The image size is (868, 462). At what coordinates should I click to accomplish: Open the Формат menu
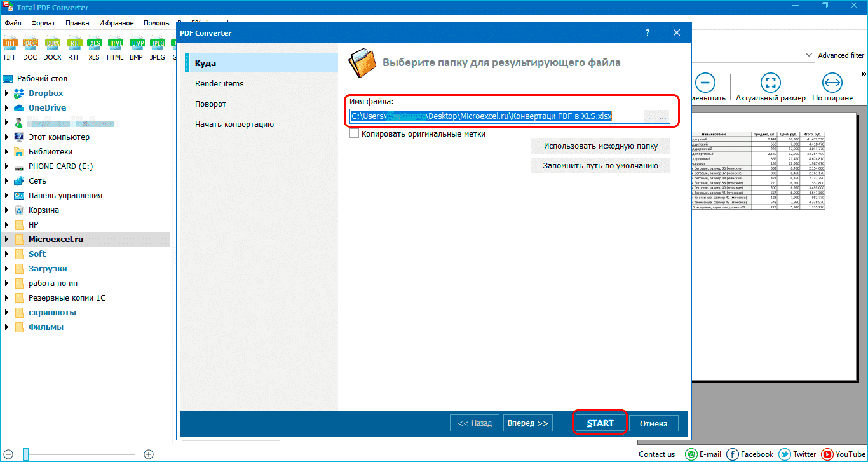click(x=43, y=24)
